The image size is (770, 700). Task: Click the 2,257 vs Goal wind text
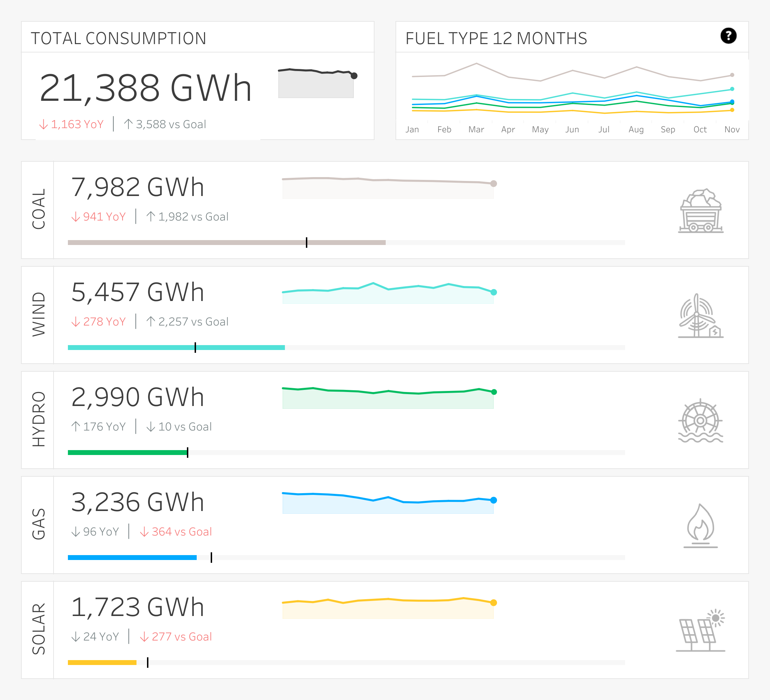pos(187,322)
